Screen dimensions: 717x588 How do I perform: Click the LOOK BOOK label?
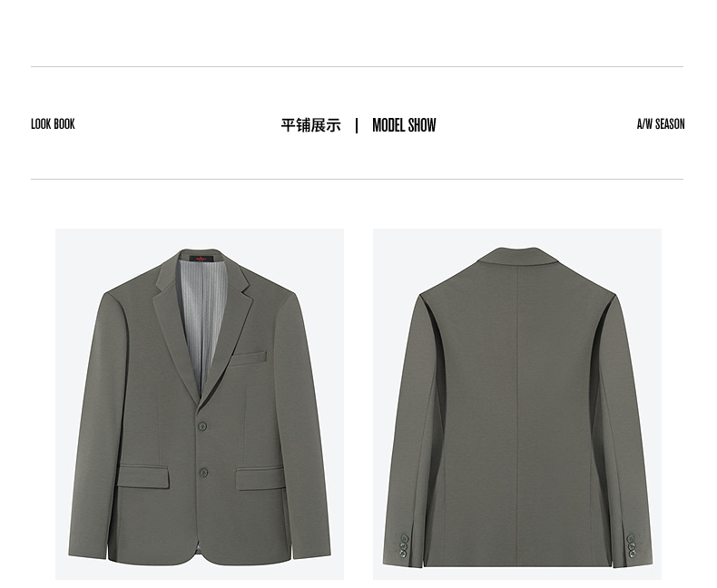pos(53,124)
